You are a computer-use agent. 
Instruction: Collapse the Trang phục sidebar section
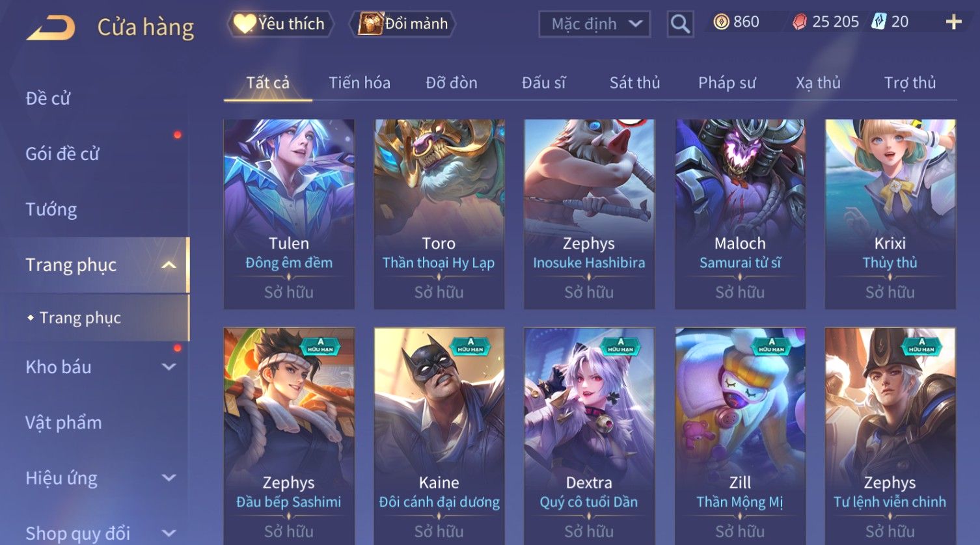(x=169, y=265)
